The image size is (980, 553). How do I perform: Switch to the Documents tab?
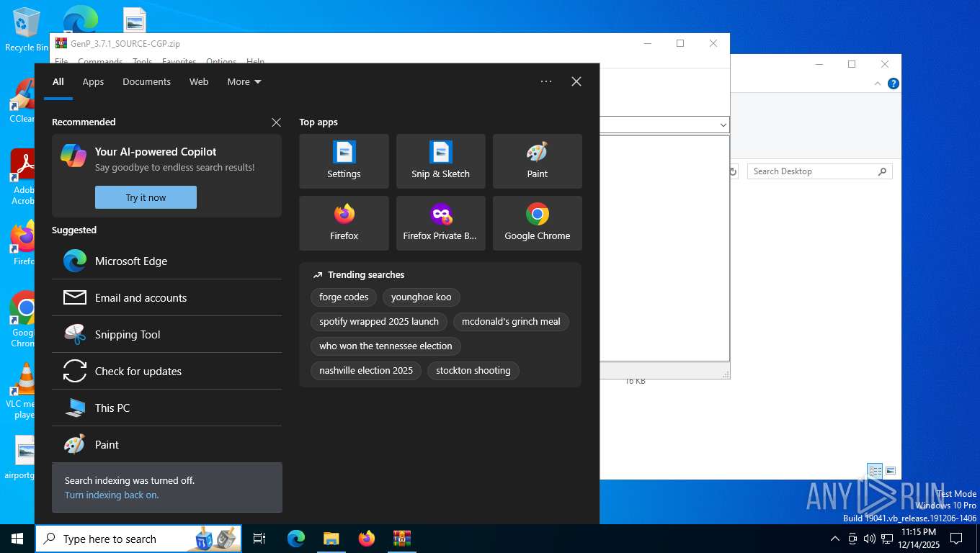coord(146,81)
